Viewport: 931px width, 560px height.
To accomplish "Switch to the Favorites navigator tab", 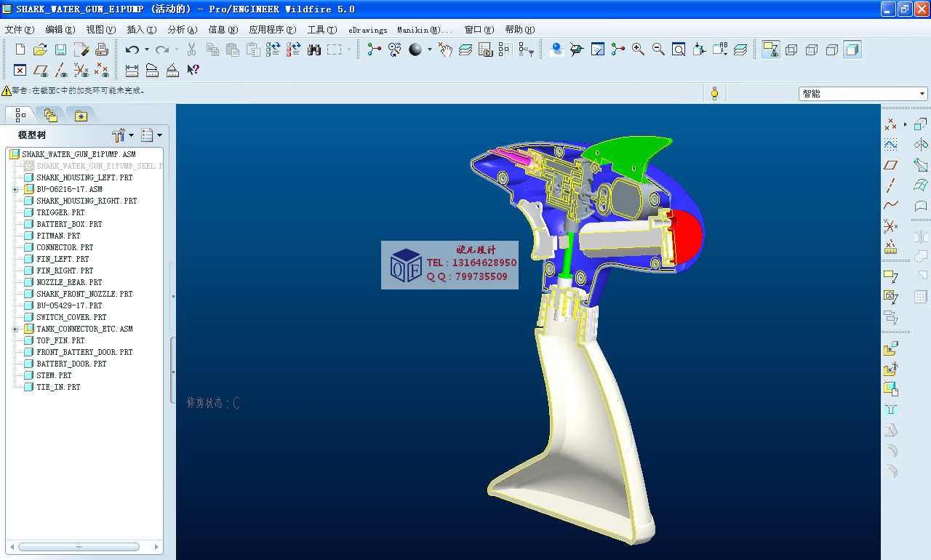I will tap(80, 115).
